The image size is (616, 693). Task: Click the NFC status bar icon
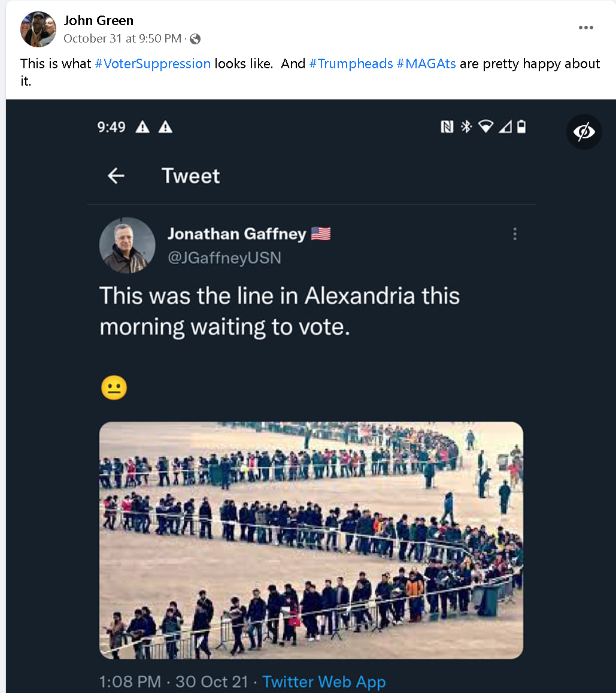tap(447, 127)
